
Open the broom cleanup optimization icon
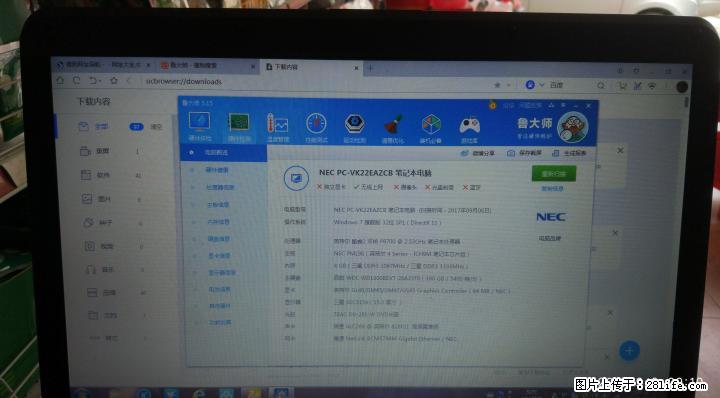coord(393,129)
